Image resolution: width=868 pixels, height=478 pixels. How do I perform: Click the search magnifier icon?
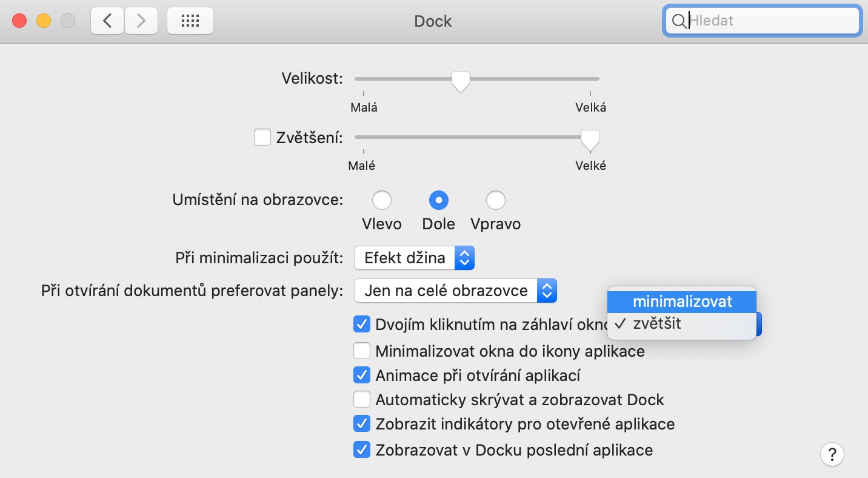tap(679, 21)
